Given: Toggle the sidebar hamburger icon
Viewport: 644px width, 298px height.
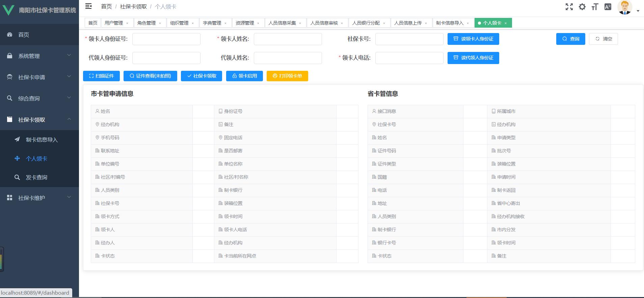Looking at the screenshot, I should (x=88, y=6).
